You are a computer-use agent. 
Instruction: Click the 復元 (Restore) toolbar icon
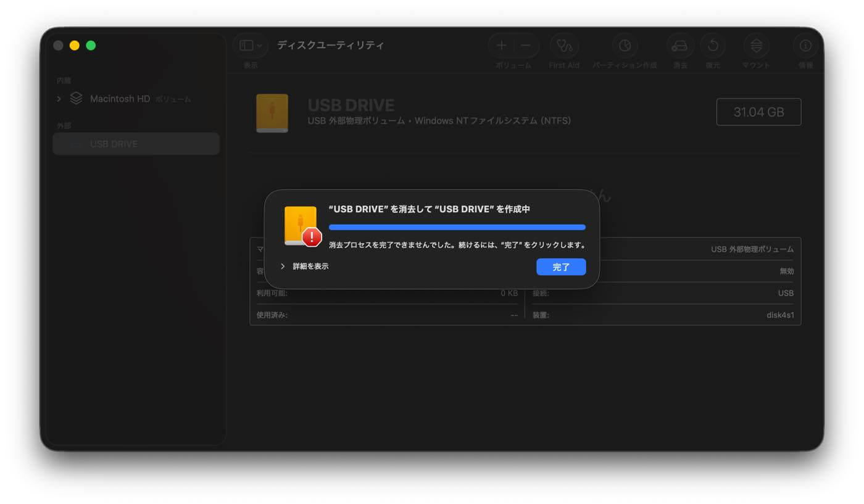(x=713, y=46)
